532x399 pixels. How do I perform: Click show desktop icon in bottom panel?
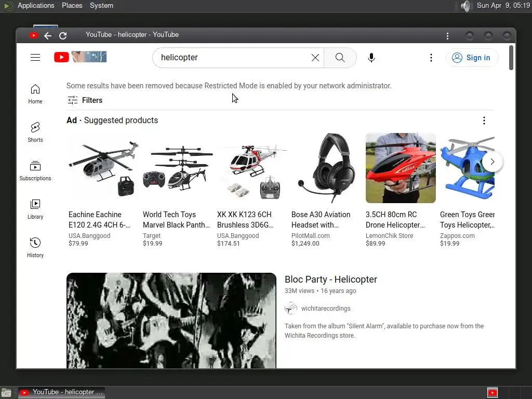tap(6, 393)
